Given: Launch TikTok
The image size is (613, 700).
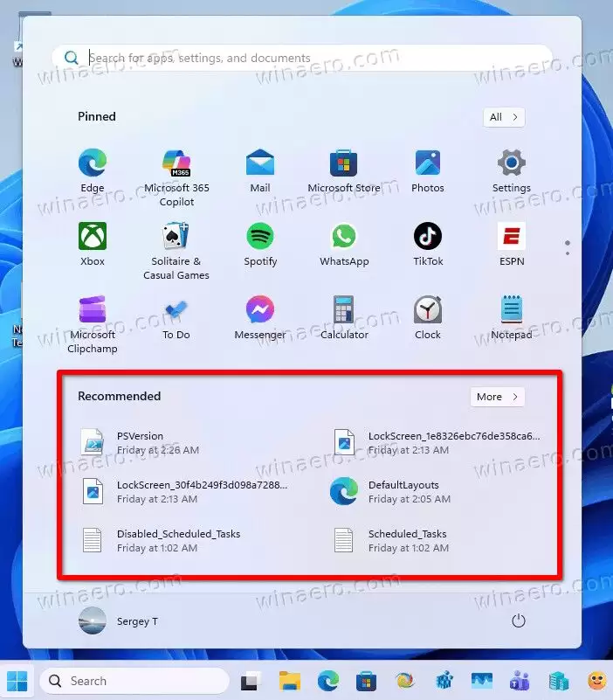Looking at the screenshot, I should coord(427,244).
